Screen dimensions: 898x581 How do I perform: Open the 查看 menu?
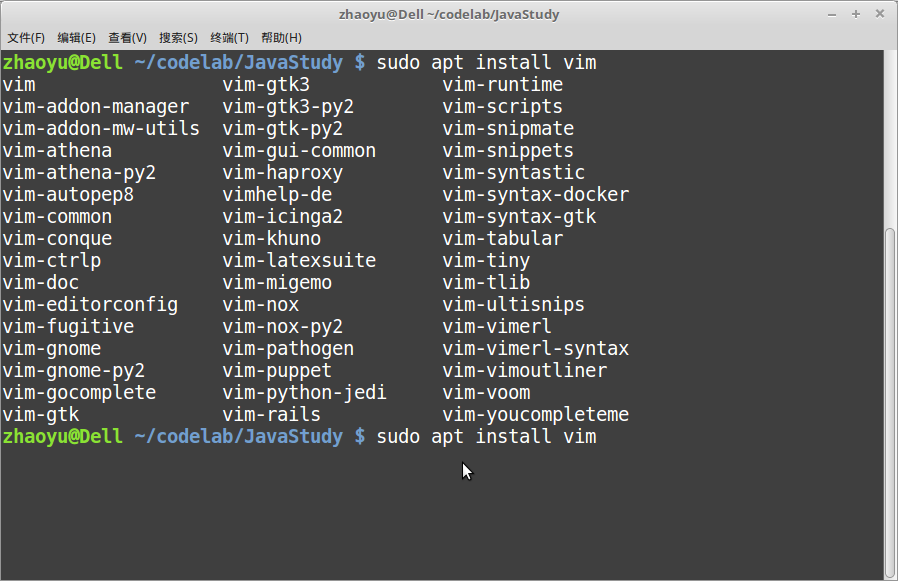click(x=126, y=37)
